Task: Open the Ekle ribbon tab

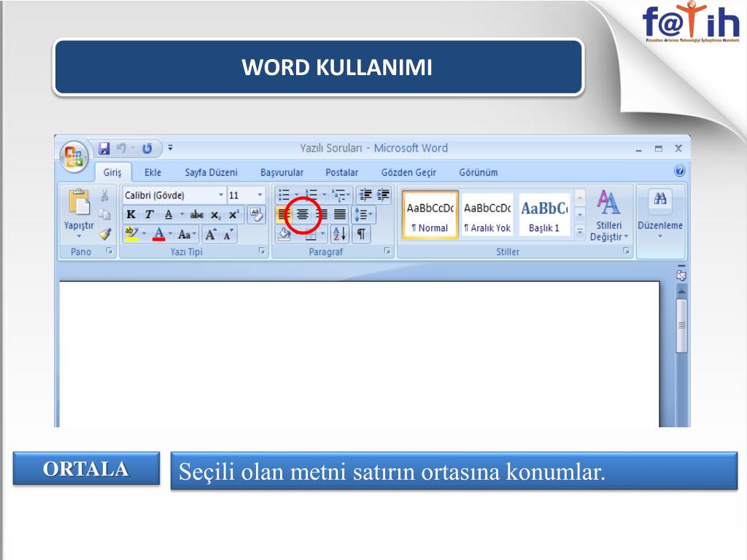Action: tap(152, 172)
